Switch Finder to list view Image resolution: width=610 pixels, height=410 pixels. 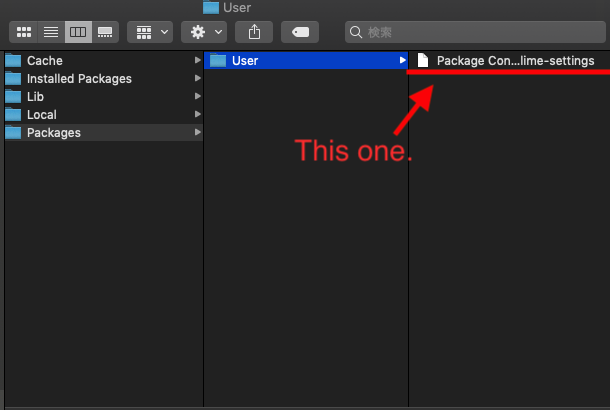click(51, 32)
